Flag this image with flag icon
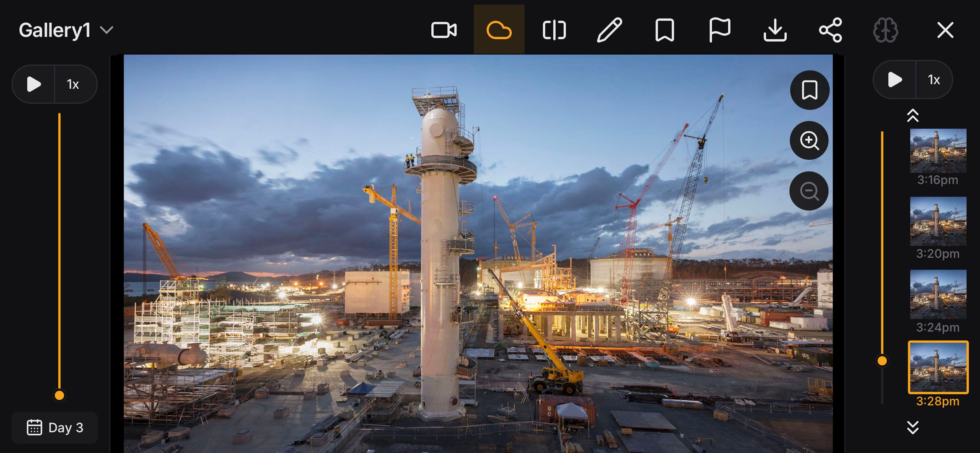The height and width of the screenshot is (453, 980). [720, 30]
